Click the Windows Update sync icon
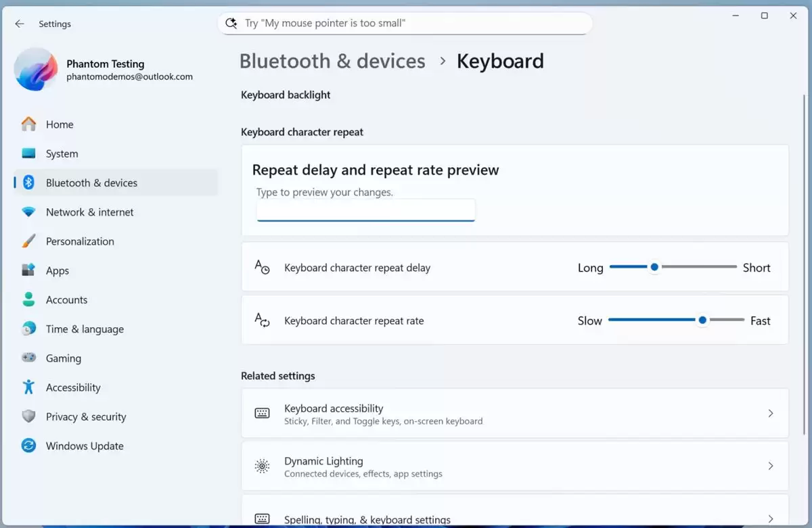812x528 pixels. pos(28,446)
